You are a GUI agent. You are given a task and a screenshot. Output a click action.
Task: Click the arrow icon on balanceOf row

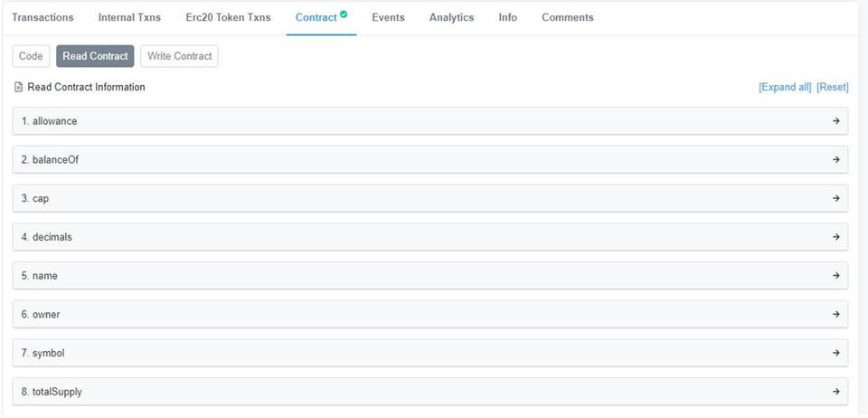(835, 159)
